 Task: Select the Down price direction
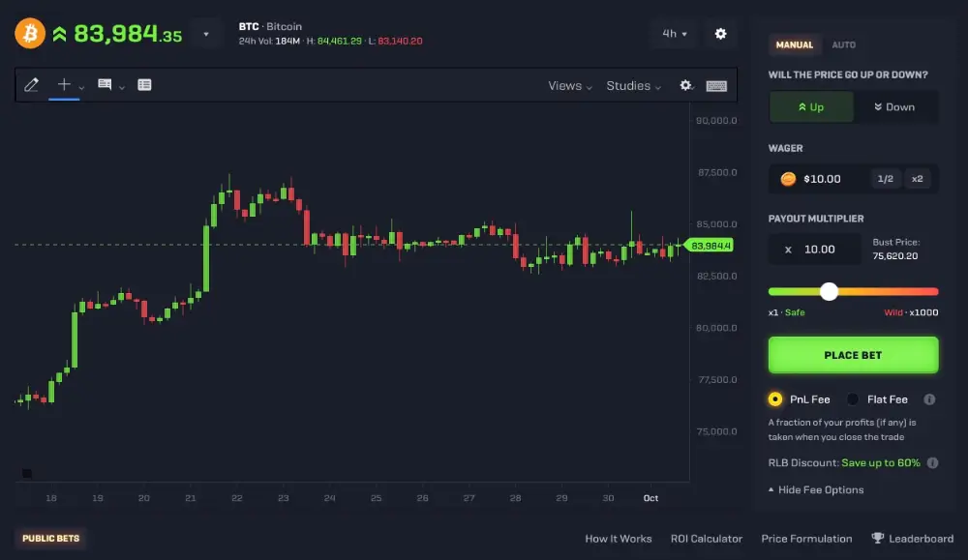pos(894,106)
